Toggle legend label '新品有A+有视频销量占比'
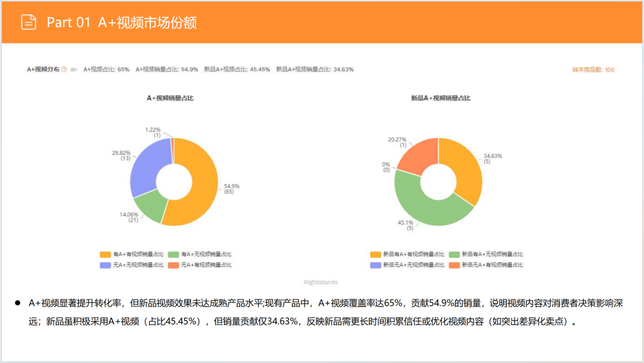 (414, 255)
